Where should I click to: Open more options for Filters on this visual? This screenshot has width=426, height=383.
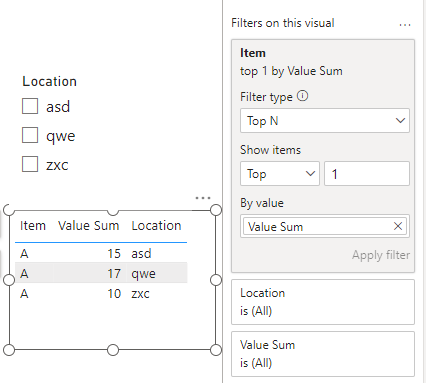coord(405,25)
